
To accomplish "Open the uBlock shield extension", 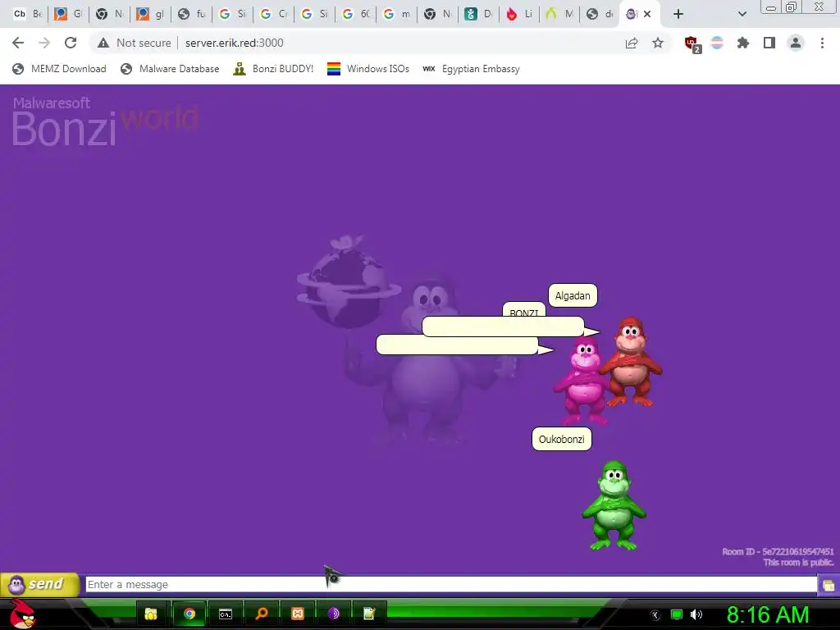I will (692, 44).
